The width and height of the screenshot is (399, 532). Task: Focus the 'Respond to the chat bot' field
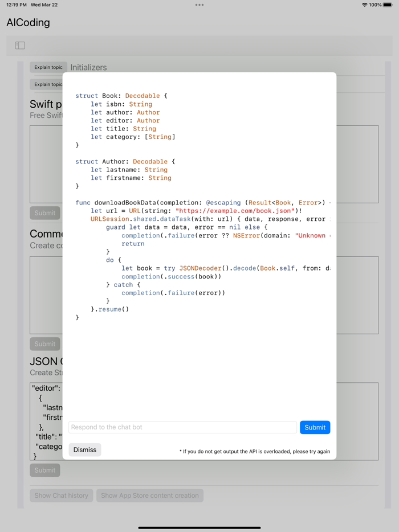183,427
